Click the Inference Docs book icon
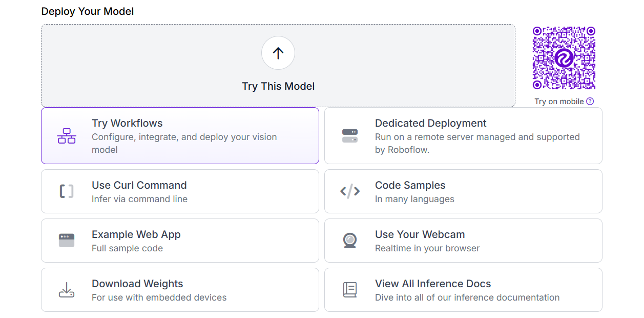Screen dimensions: 644x318 (x=350, y=290)
